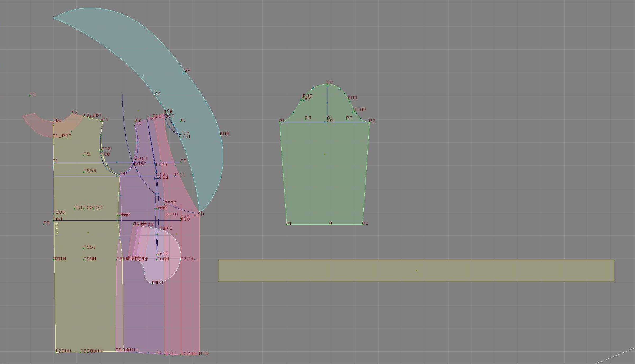Click the T0 point marker
The image size is (635, 364).
(30, 96)
